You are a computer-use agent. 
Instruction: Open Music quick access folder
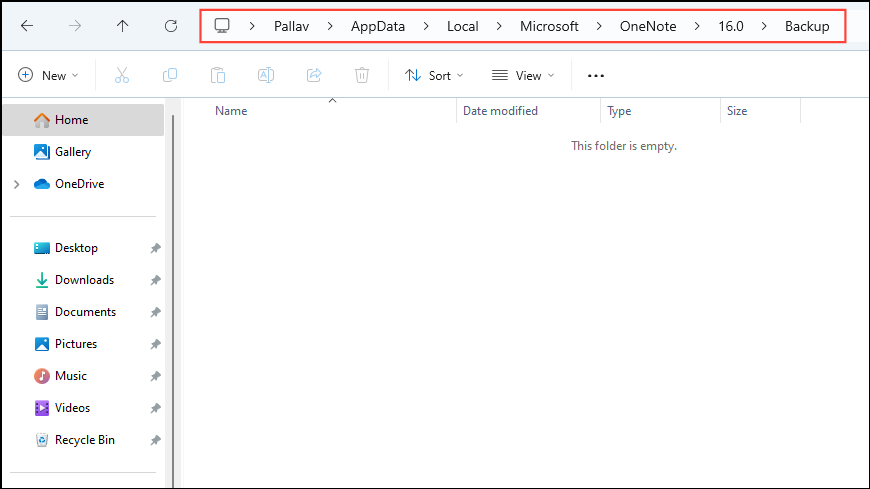[x=70, y=376]
